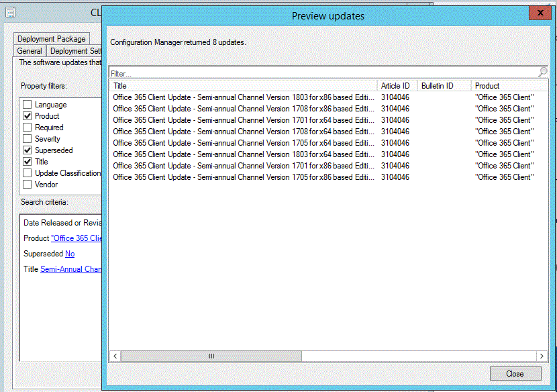557x392 pixels.
Task: Open the Title Semi-Annual Channel criteria link
Action: click(71, 269)
